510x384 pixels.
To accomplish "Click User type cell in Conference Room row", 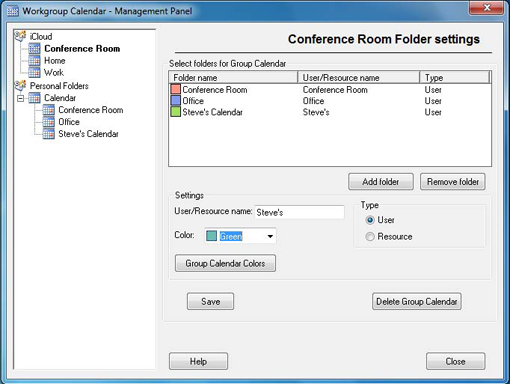I will (433, 89).
